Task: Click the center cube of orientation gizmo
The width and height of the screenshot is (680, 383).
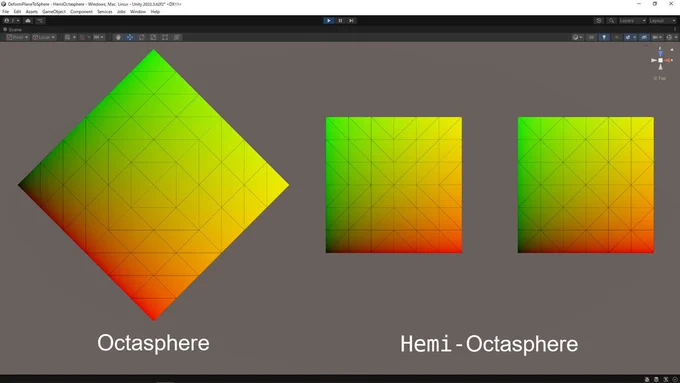Action: [x=660, y=60]
